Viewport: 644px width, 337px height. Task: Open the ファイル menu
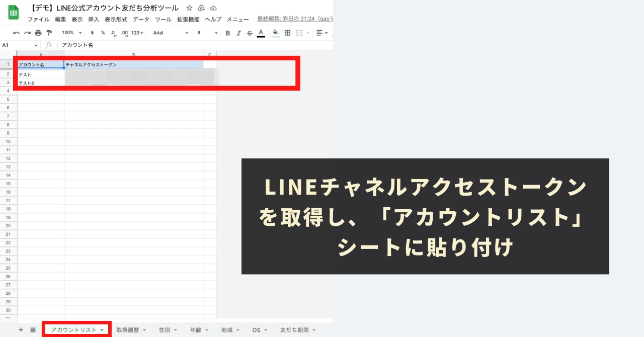pyautogui.click(x=38, y=19)
